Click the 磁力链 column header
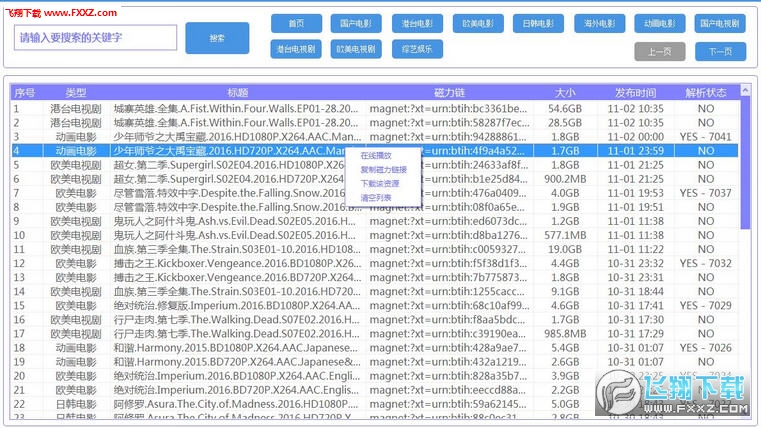The width and height of the screenshot is (761, 428). (449, 93)
